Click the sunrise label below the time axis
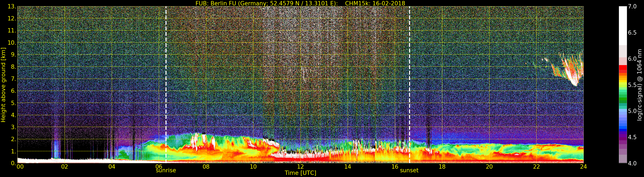The width and height of the screenshot is (644, 177). tap(166, 171)
